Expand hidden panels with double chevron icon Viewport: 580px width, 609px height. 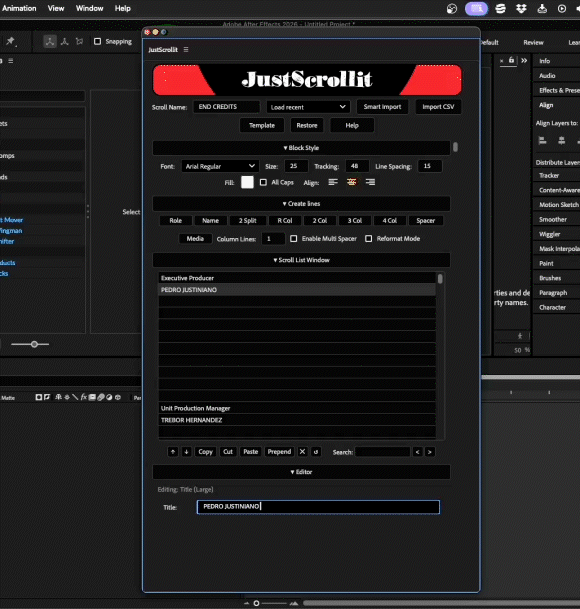[x=524, y=61]
